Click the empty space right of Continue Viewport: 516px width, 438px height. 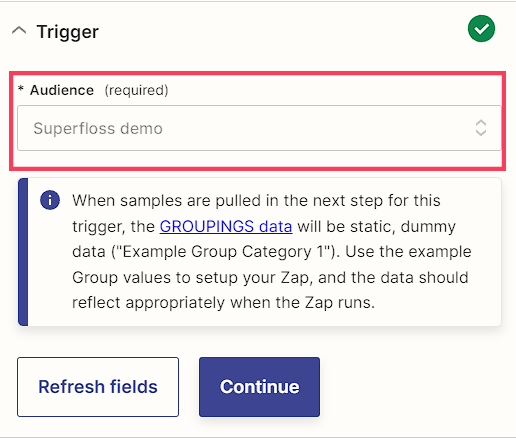[x=410, y=387]
